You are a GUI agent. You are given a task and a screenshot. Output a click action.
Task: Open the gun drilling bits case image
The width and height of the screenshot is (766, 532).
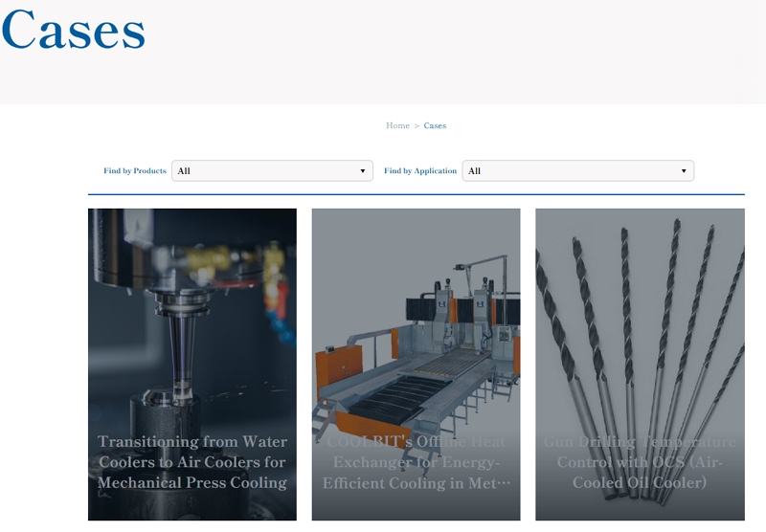[x=639, y=316]
